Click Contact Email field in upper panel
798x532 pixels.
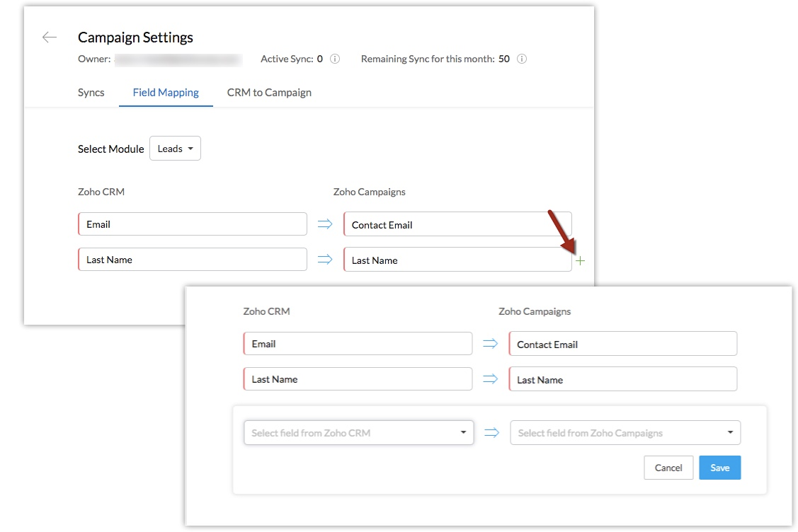click(x=457, y=225)
